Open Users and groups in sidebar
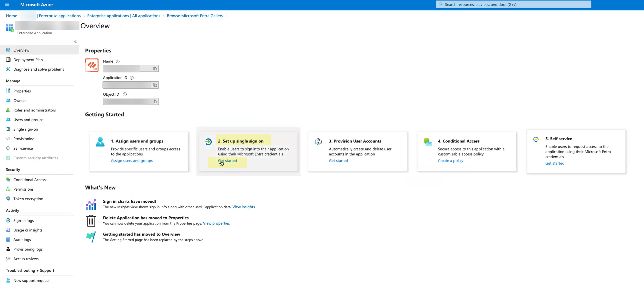644x294 pixels. tap(28, 120)
